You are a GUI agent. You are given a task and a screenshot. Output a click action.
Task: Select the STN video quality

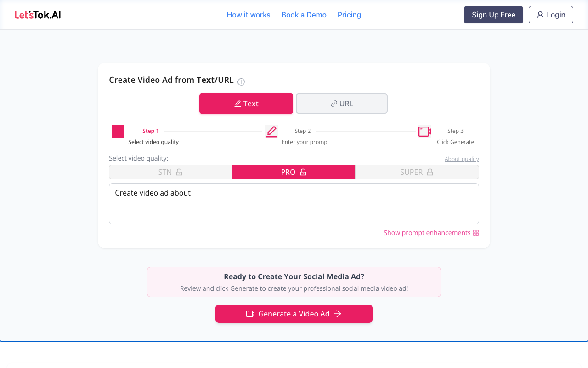click(x=165, y=172)
